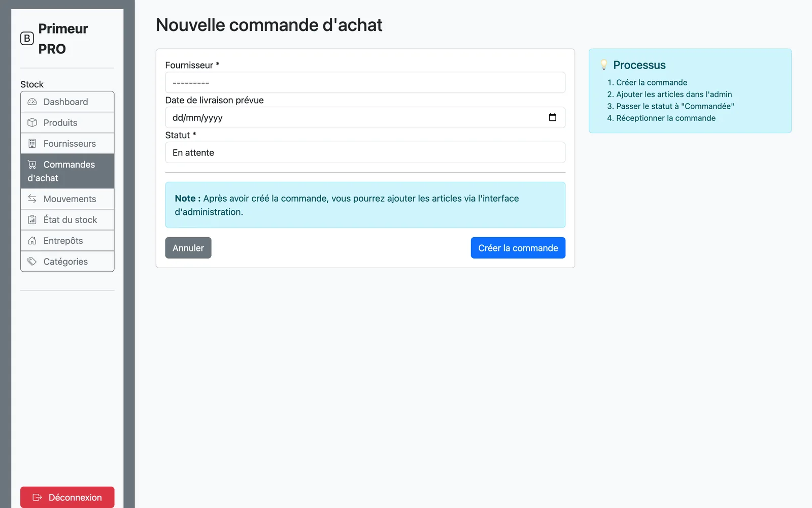The image size is (812, 508).
Task: Go to Dashboard in sidebar
Action: coord(67,102)
